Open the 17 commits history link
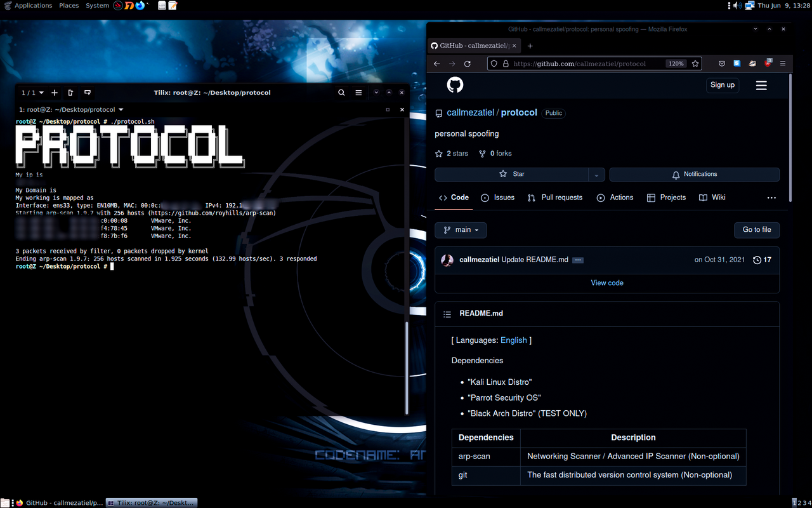Viewport: 812px width, 508px height. point(762,260)
